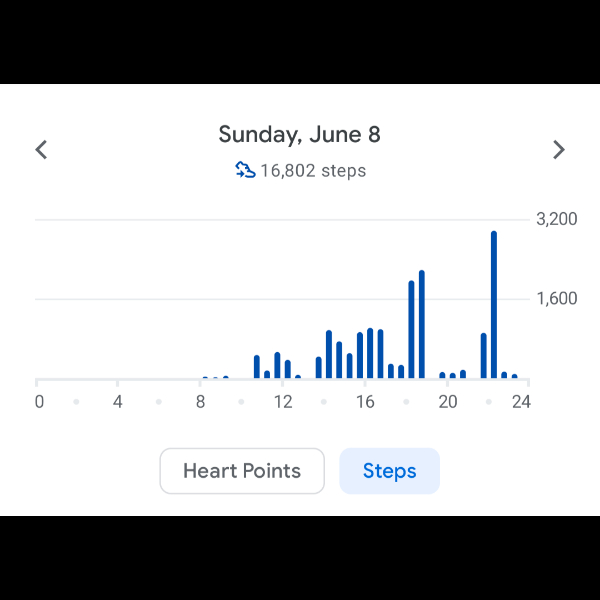Click the 20 hour axis label
This screenshot has height=600, width=600.
[x=448, y=402]
